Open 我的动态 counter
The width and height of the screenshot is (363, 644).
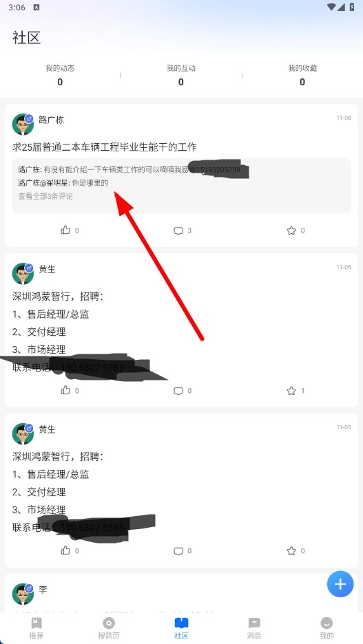(60, 75)
